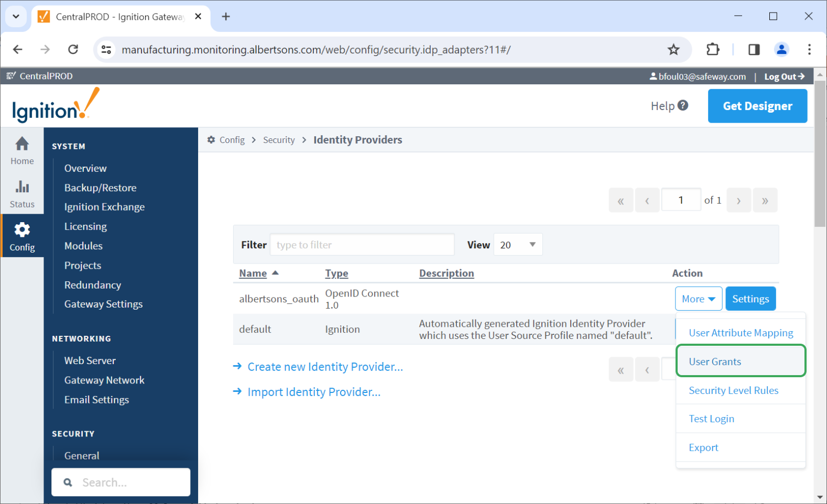Click the sidebar search magnifier icon

click(x=68, y=483)
